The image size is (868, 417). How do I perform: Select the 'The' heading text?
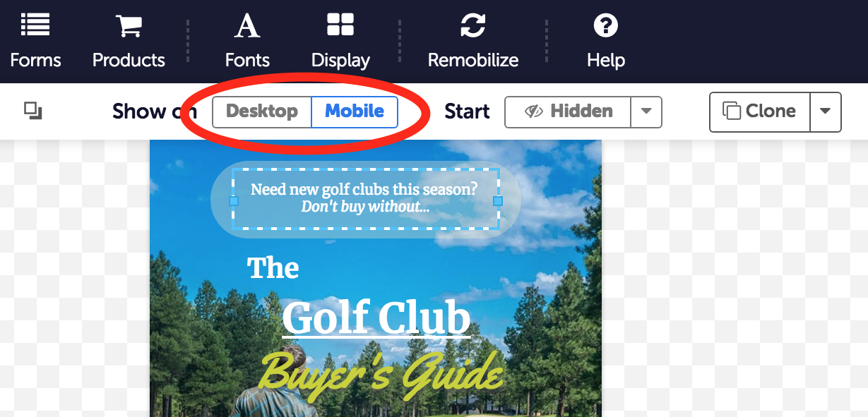[x=273, y=268]
